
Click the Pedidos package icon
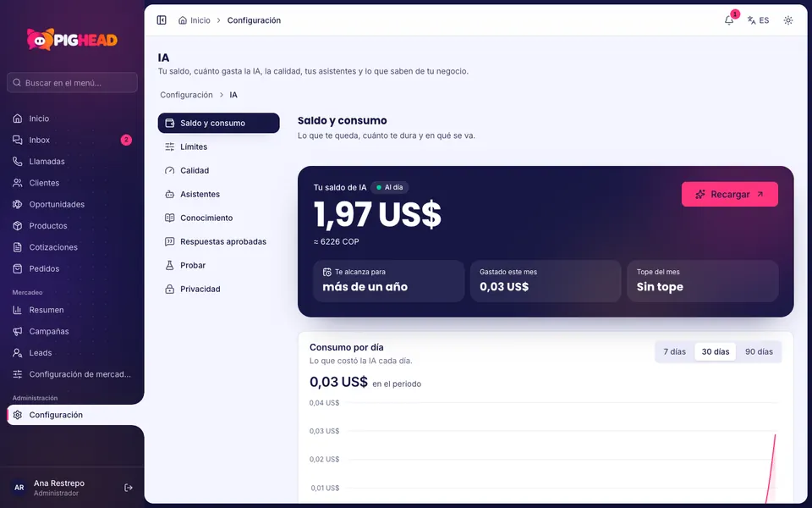tap(17, 268)
